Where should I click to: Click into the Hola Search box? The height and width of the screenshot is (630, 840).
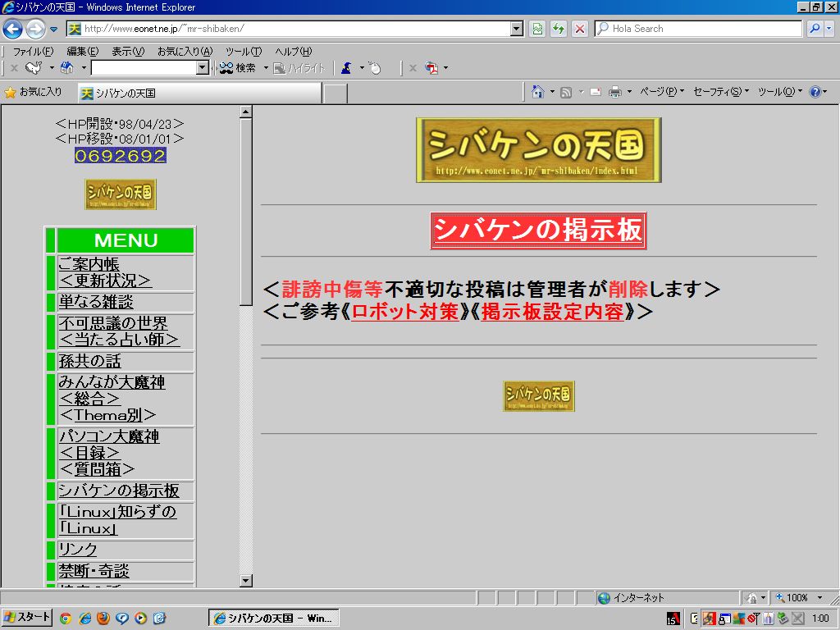(x=698, y=29)
